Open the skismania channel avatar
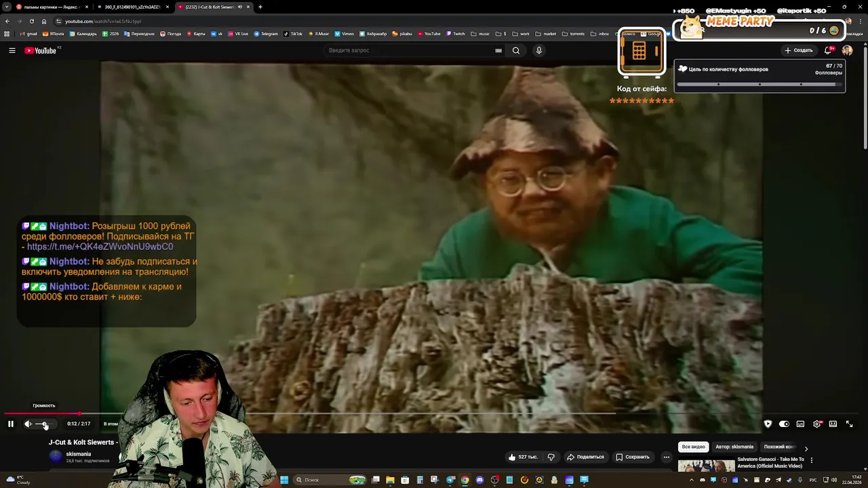 point(56,456)
